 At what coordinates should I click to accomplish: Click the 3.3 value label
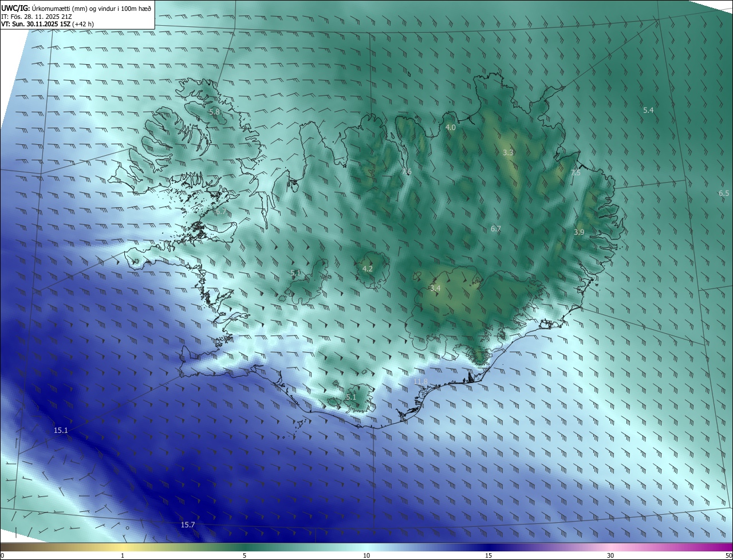(x=508, y=152)
